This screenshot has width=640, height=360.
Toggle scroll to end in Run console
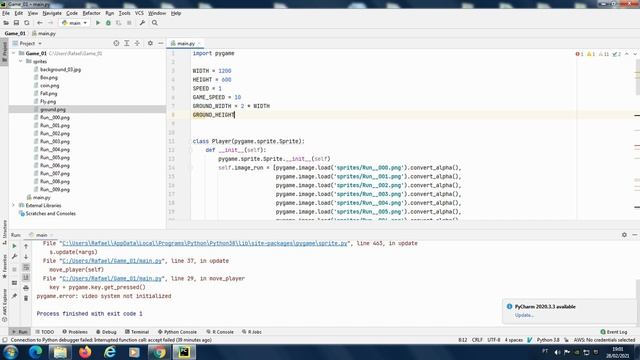(x=26, y=278)
